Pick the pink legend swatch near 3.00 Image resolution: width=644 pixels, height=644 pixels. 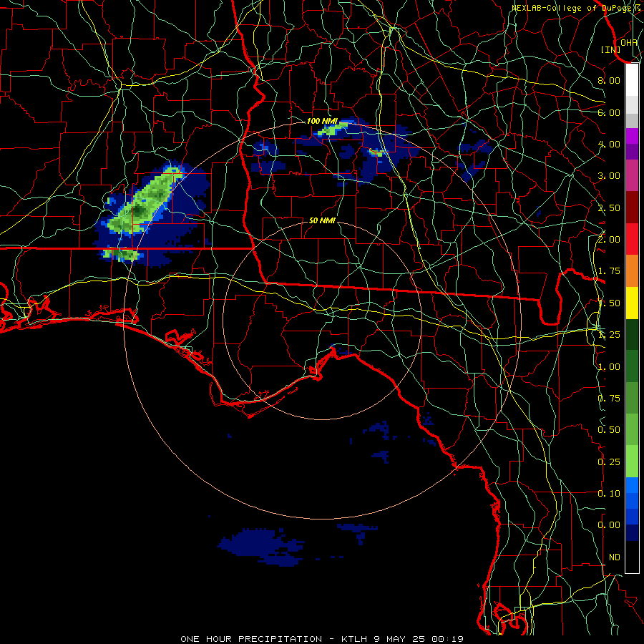point(632,175)
